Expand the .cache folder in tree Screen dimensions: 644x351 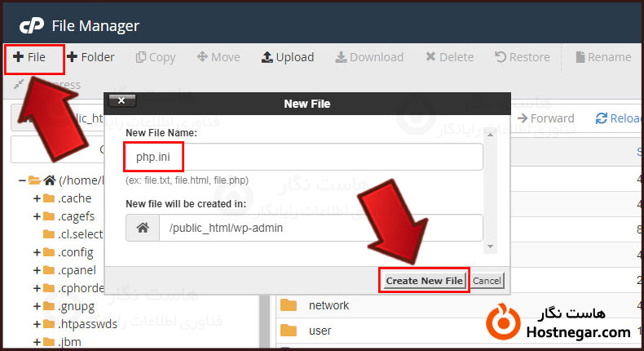[x=37, y=198]
